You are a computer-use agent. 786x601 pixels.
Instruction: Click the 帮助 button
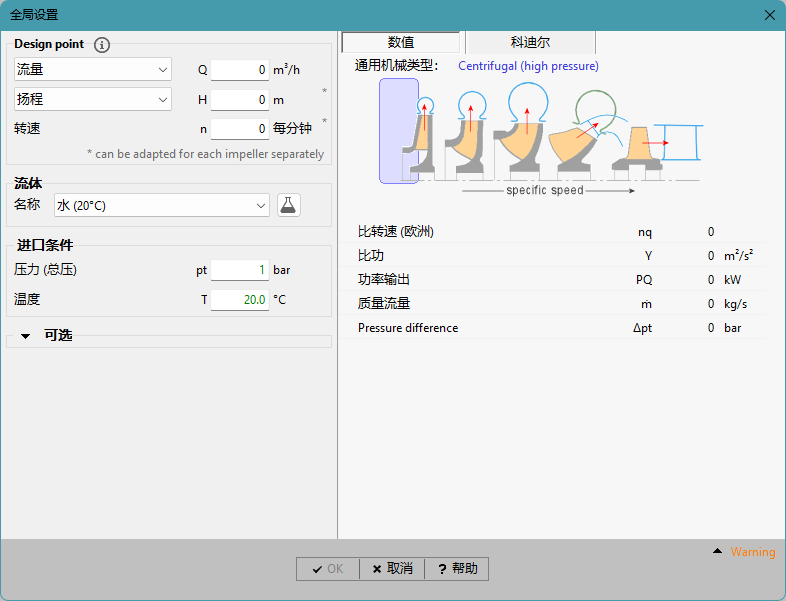(x=457, y=569)
